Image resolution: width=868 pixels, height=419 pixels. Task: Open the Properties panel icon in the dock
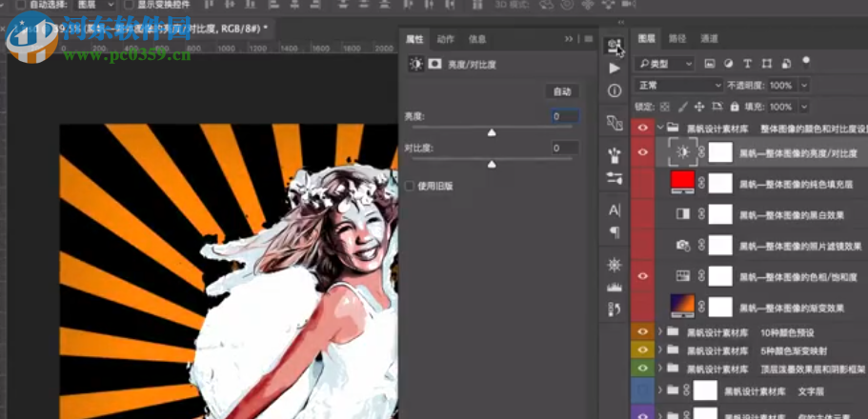tap(614, 46)
